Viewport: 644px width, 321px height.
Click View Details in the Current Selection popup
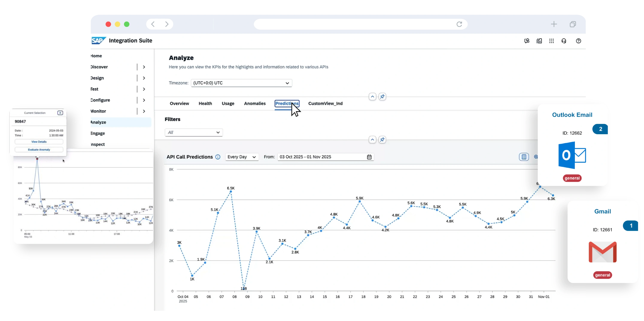[39, 141]
